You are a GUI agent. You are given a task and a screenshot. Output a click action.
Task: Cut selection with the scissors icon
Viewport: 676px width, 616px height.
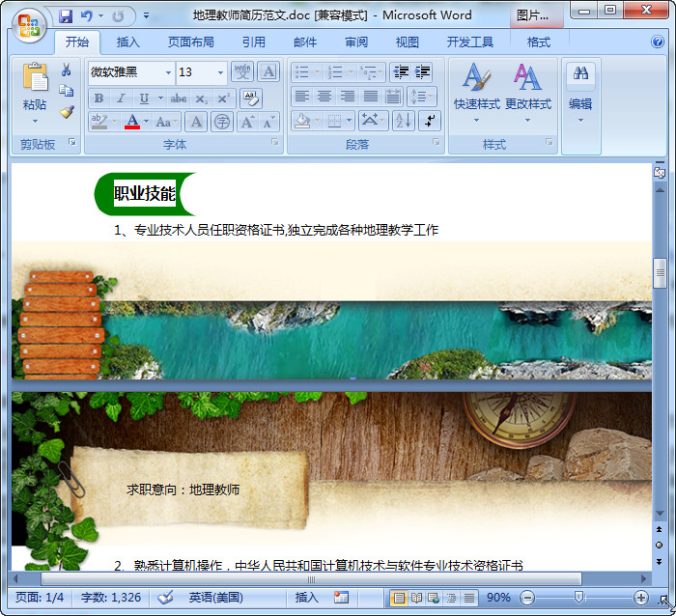point(66,70)
